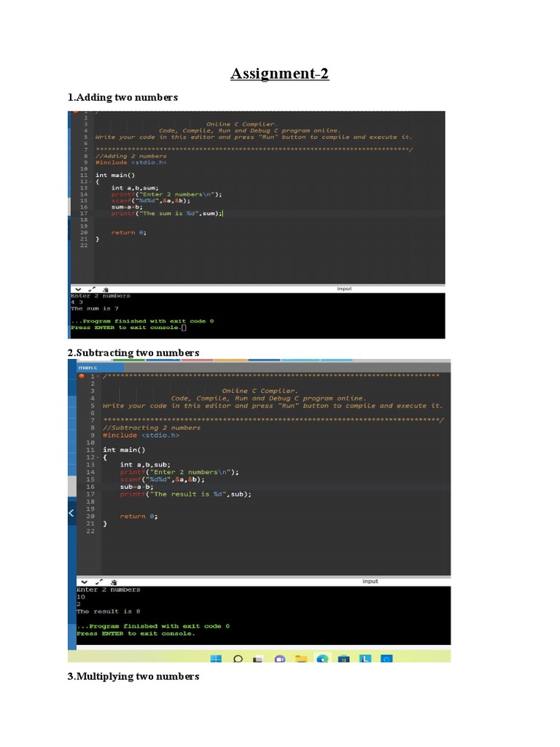Image resolution: width=560 pixels, height=747 pixels.
Task: Click line number 22 in subtraction editor gutter
Action: 90,531
